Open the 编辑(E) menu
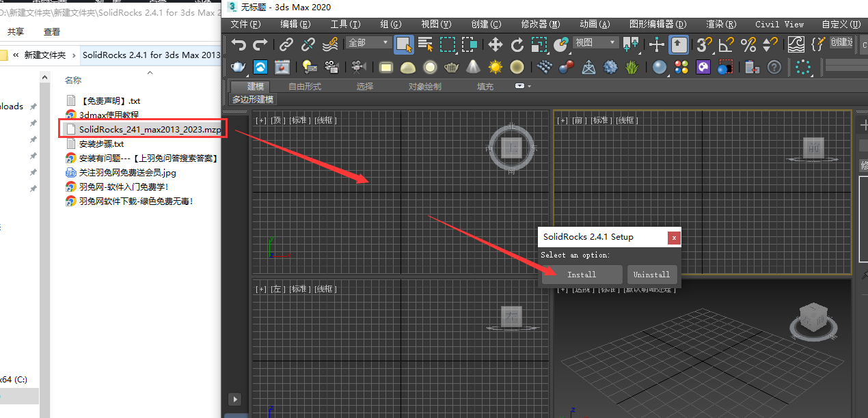Image resolution: width=868 pixels, height=418 pixels. [x=296, y=24]
